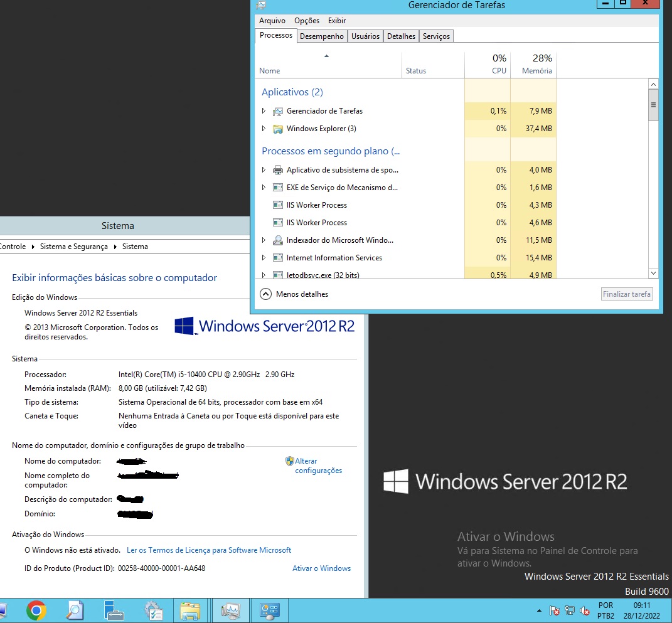Click the Ativar o Windows link
672x623 pixels.
(321, 568)
